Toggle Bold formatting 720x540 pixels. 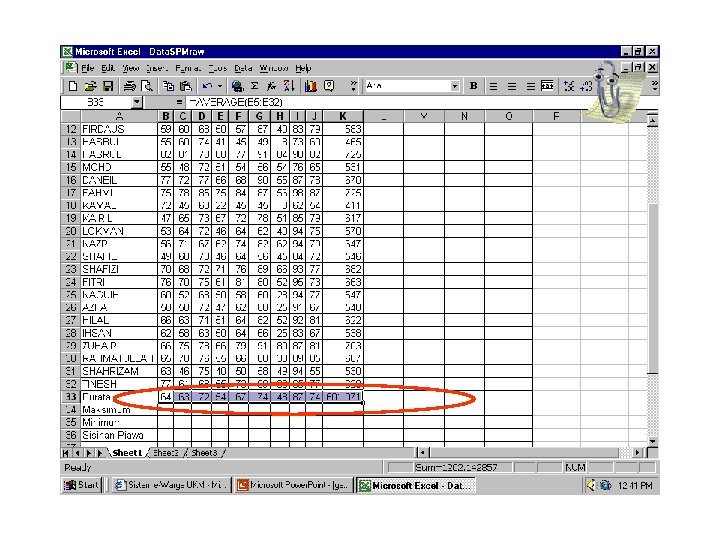click(473, 86)
